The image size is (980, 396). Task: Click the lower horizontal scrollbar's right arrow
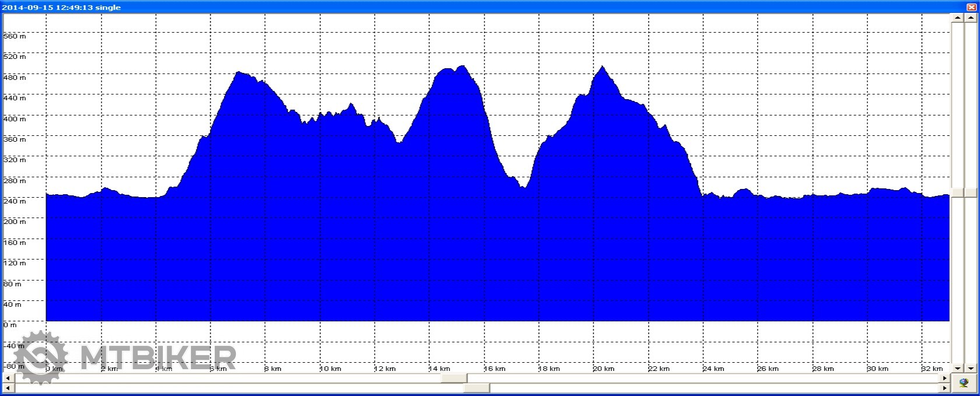pos(946,388)
